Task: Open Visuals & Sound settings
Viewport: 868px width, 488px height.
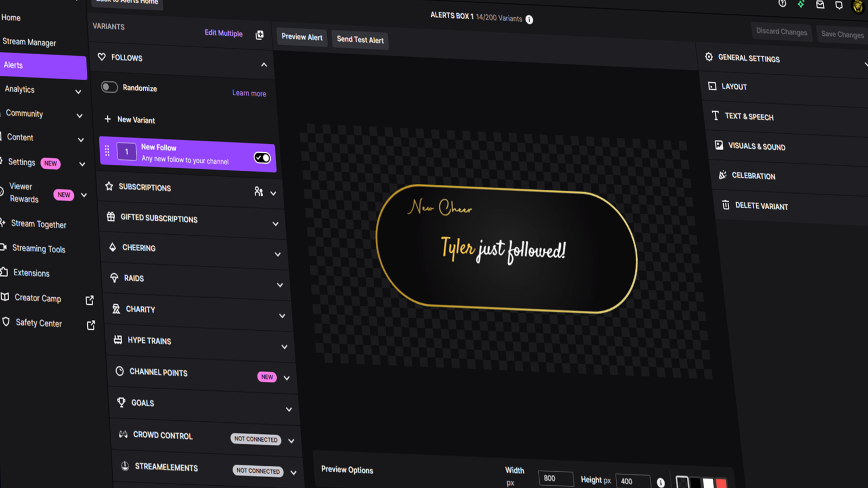Action: click(x=756, y=146)
